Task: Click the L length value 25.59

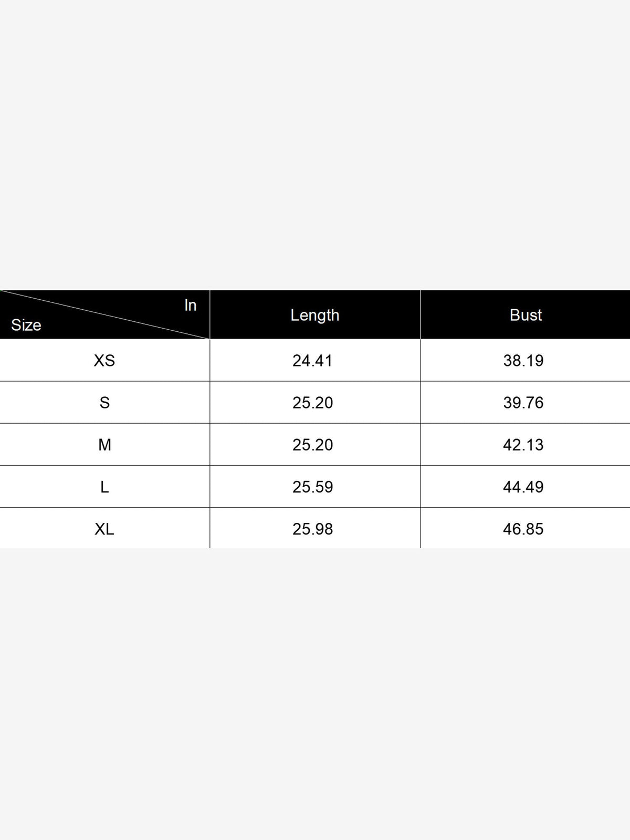Action: [312, 487]
